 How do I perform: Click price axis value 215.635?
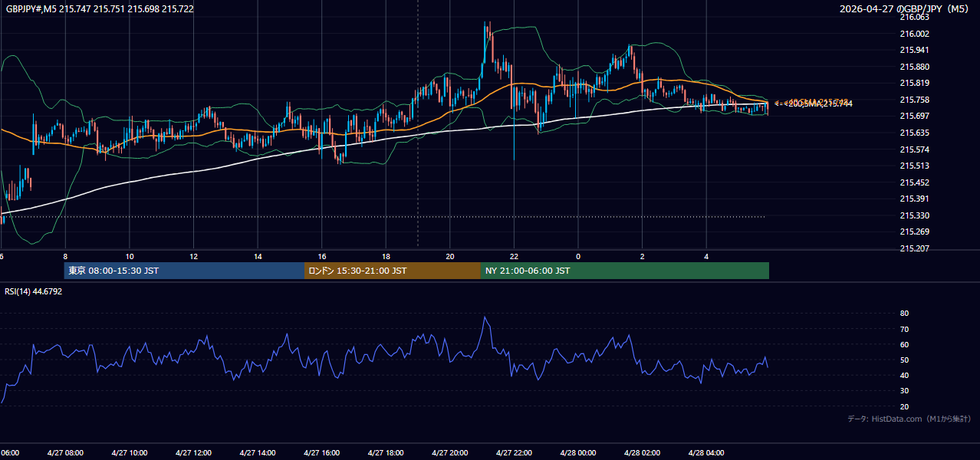click(x=914, y=133)
